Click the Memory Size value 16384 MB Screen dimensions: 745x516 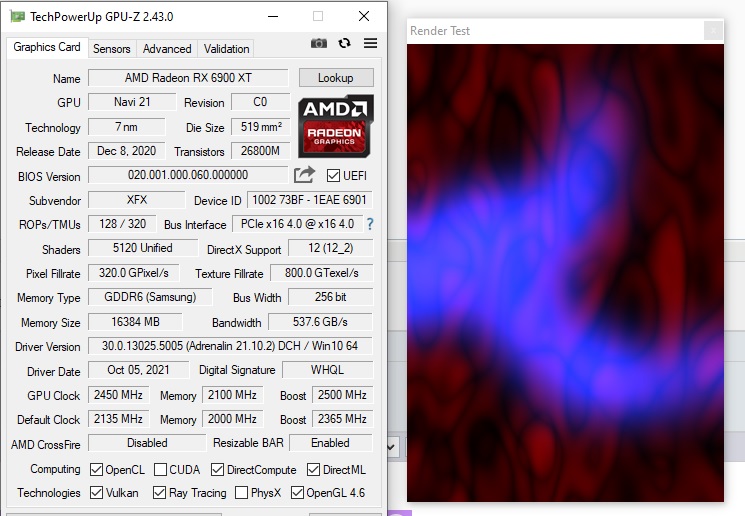[135, 322]
